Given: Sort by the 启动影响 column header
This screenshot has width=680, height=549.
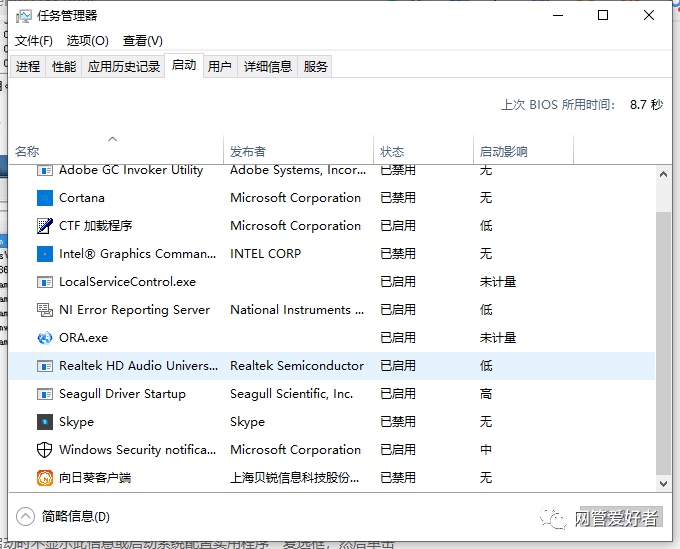Looking at the screenshot, I should pyautogui.click(x=523, y=150).
